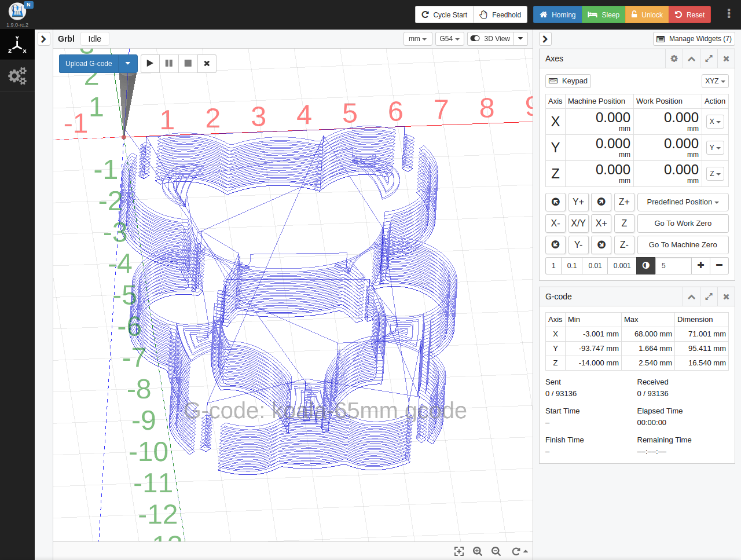Toggle the 3D View switch
741x560 pixels.
pos(490,39)
